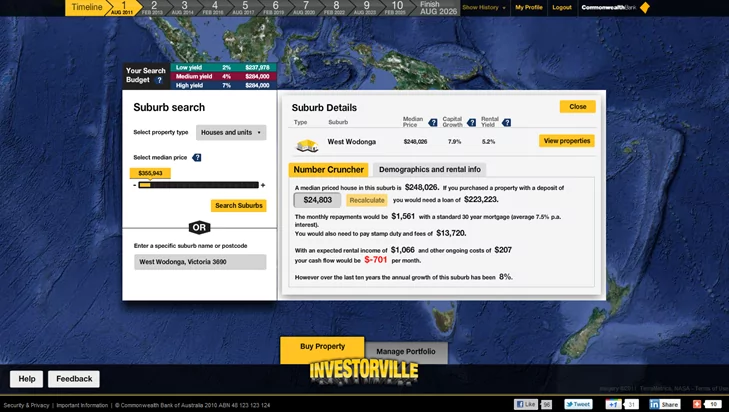Click the $1,561 monthly repayments value

(x=403, y=216)
